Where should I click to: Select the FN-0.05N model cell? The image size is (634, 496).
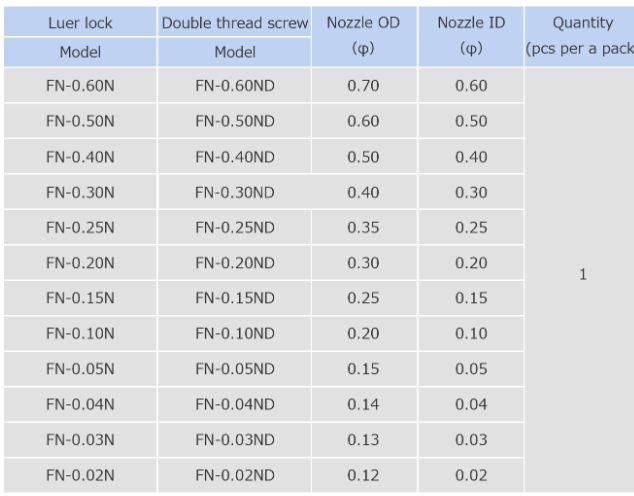80,370
